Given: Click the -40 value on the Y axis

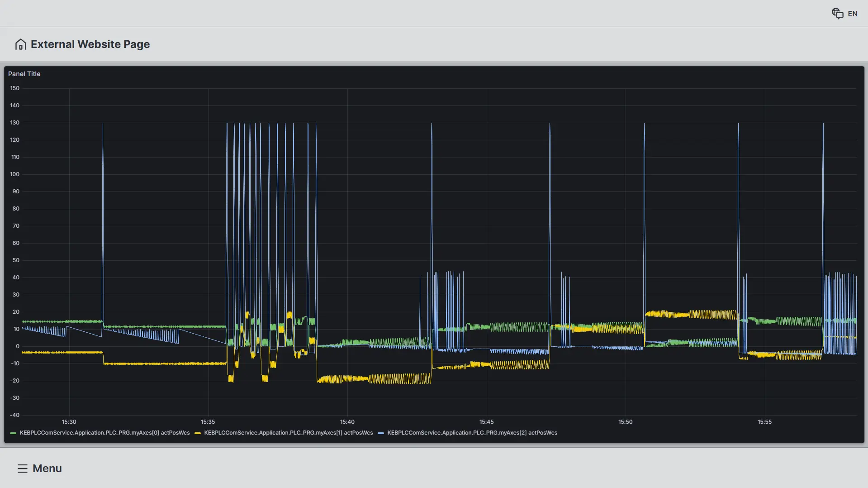Looking at the screenshot, I should tap(15, 415).
